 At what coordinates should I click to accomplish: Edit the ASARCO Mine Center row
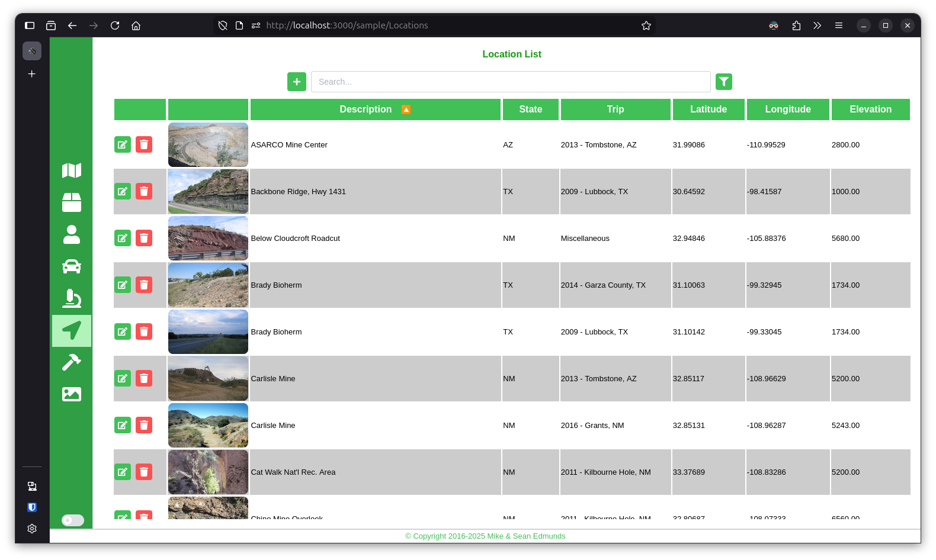coord(123,144)
